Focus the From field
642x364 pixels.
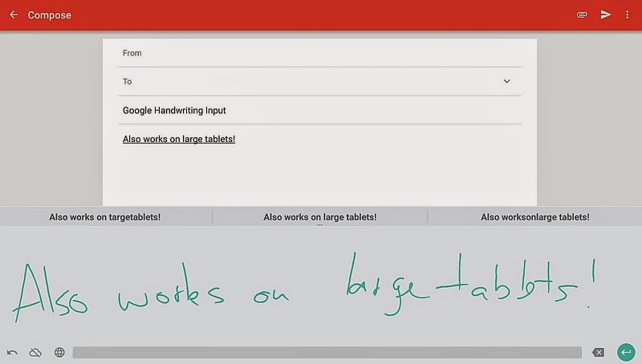319,53
